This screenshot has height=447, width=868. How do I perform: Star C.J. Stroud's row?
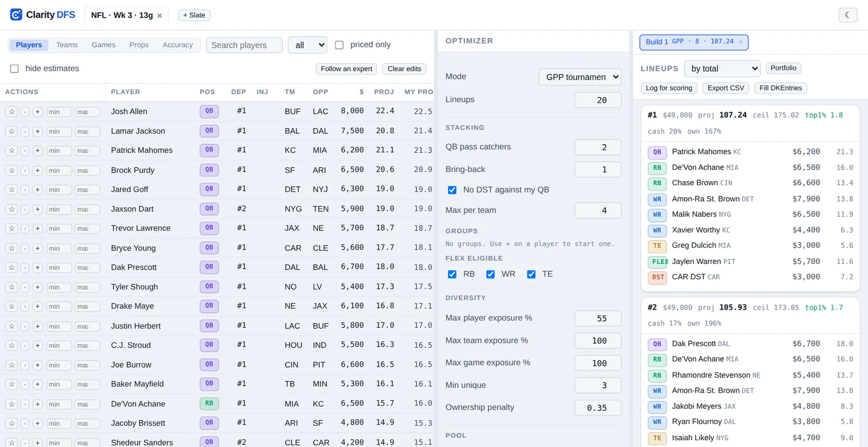coord(12,346)
